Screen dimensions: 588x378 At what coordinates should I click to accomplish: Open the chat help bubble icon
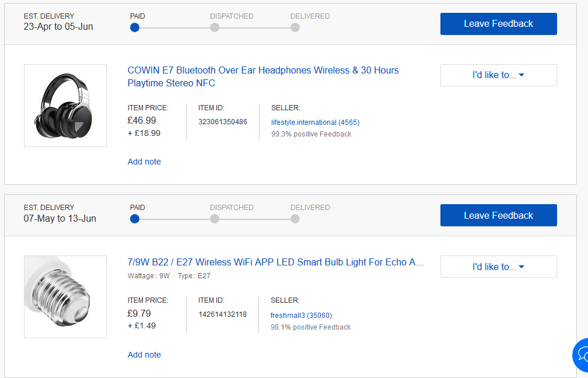tap(582, 354)
